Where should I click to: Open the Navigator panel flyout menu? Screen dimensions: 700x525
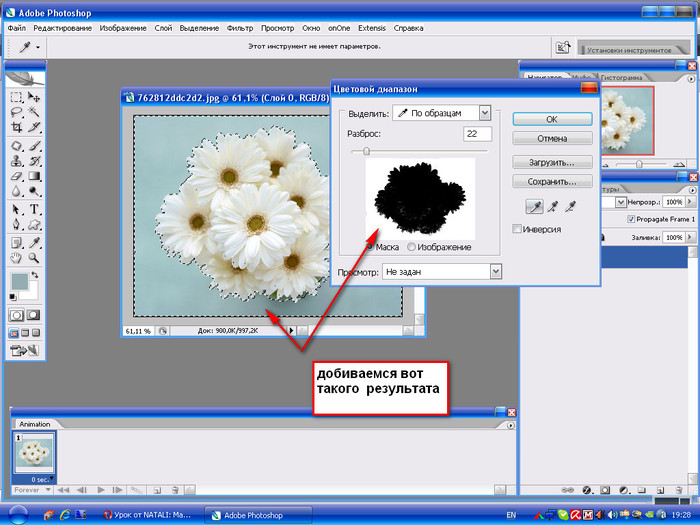[x=691, y=79]
